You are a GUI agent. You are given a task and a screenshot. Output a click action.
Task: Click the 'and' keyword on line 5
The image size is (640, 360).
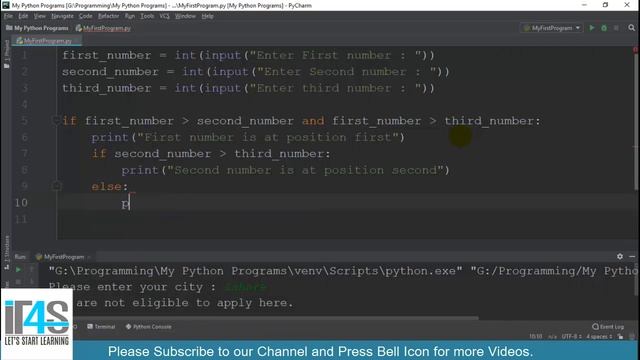313,121
